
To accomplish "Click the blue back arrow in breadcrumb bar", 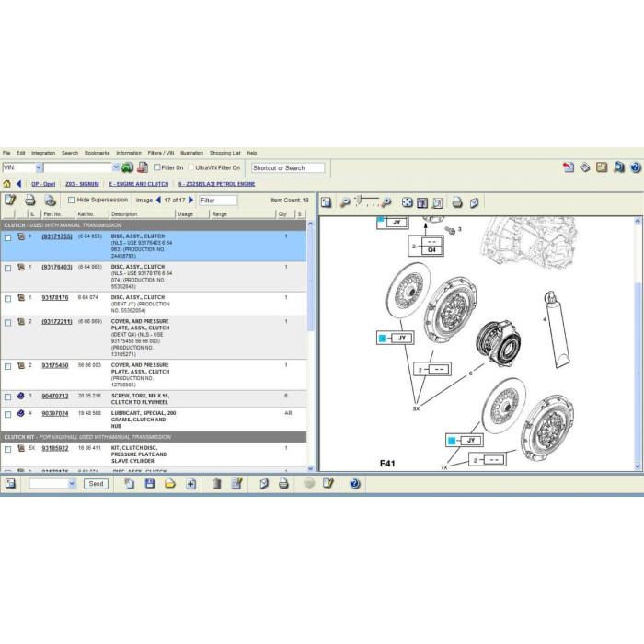I will click(x=19, y=184).
